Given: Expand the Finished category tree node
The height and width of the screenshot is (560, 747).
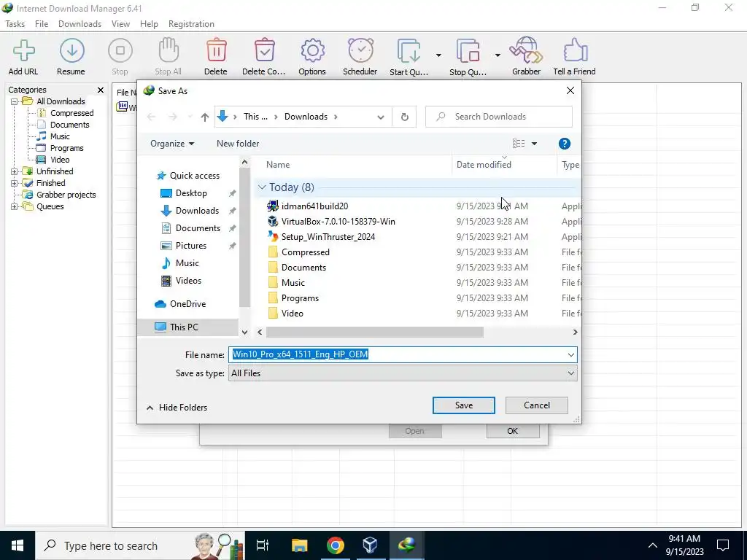Looking at the screenshot, I should (x=15, y=183).
